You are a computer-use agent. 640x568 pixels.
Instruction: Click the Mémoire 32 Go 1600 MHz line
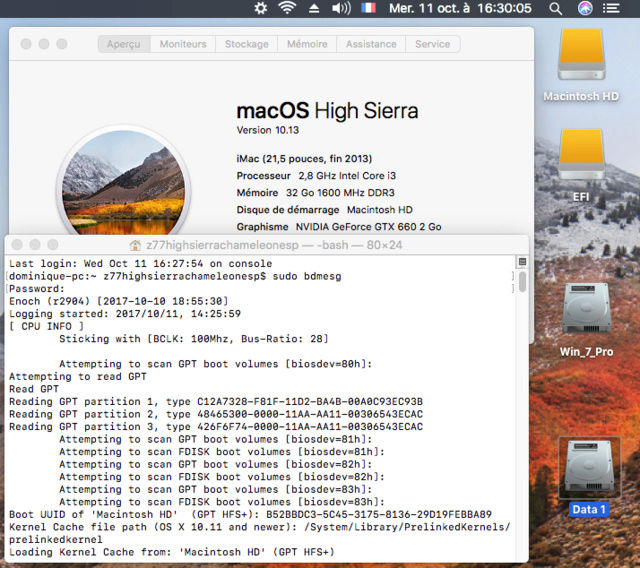tap(316, 193)
